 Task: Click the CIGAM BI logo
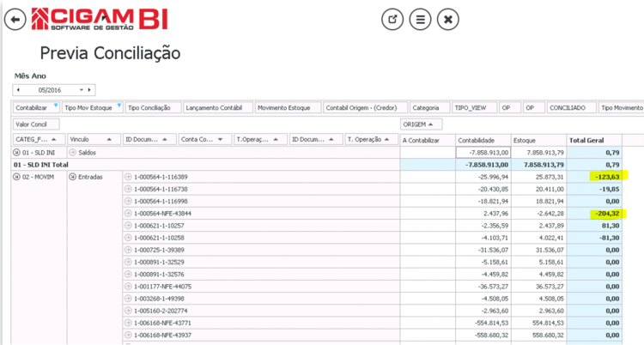pos(100,19)
